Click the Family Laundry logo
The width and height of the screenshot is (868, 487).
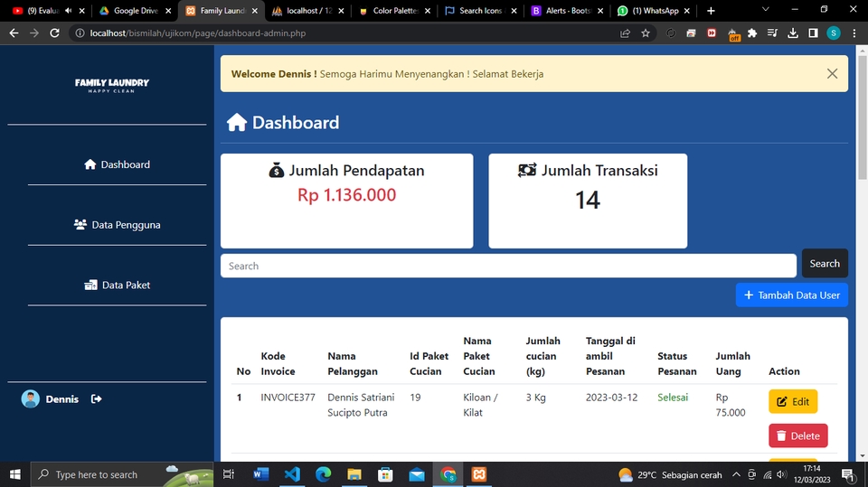coord(112,85)
